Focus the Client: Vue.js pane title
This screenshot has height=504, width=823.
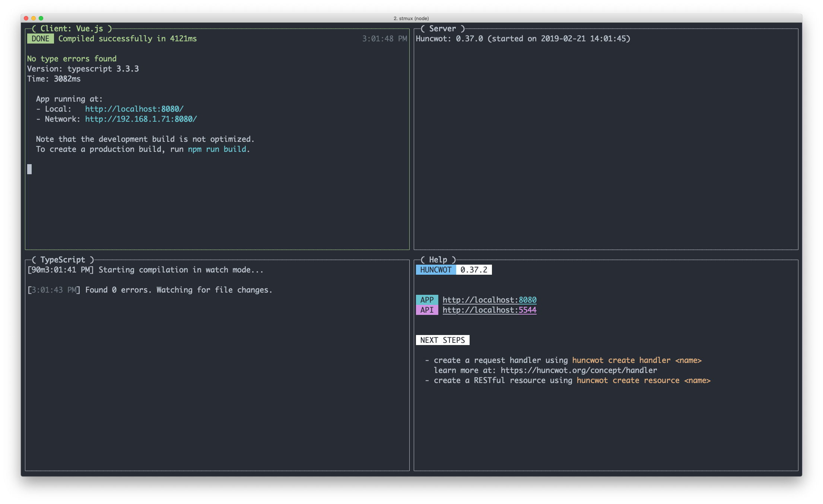click(x=72, y=29)
